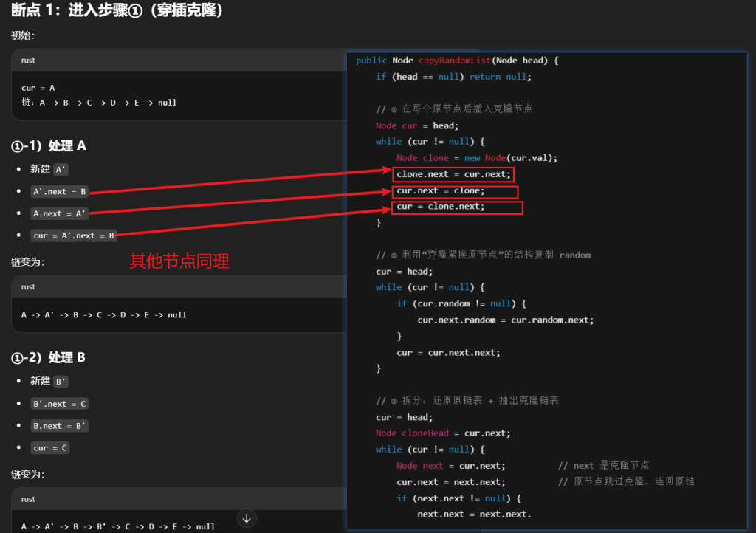Select the inline code chip A.next = A'
The width and height of the screenshot is (756, 533).
60,214
